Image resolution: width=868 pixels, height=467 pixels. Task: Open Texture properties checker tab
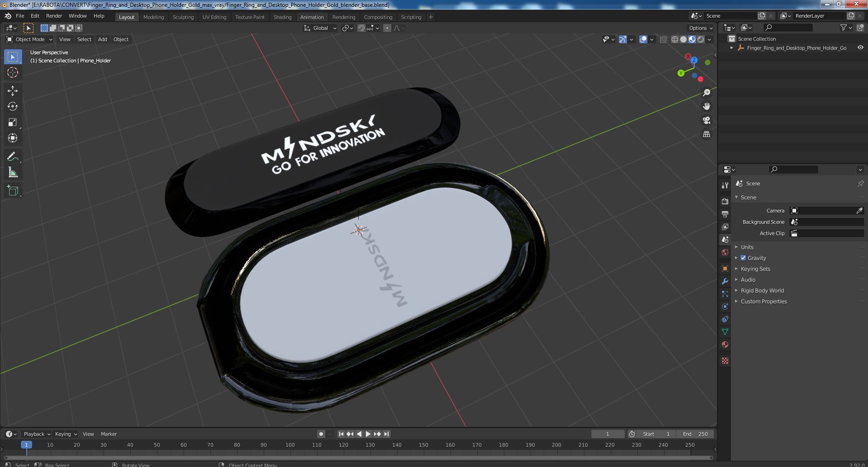click(725, 361)
